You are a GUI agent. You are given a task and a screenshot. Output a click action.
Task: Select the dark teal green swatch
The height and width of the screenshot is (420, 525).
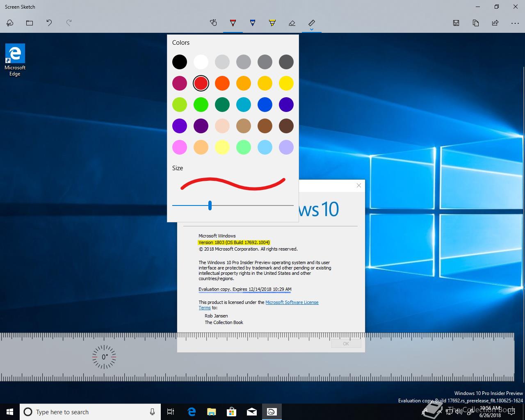(222, 105)
